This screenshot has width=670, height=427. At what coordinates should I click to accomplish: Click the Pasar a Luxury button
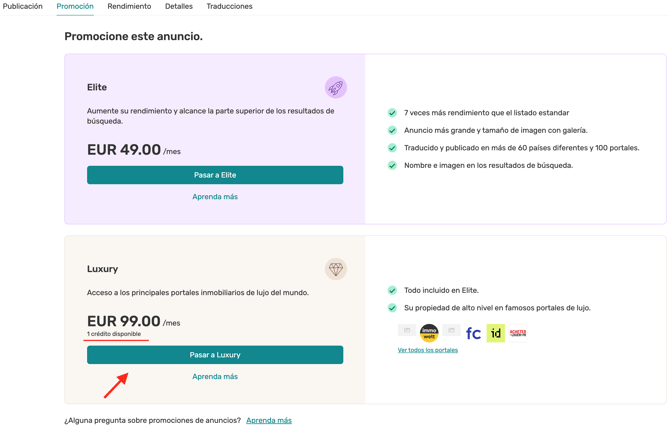tap(215, 355)
